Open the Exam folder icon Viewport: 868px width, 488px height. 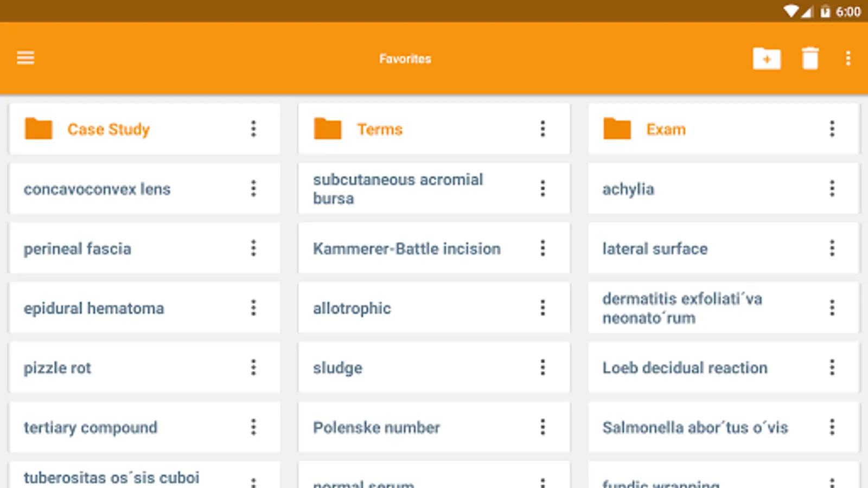coord(617,129)
